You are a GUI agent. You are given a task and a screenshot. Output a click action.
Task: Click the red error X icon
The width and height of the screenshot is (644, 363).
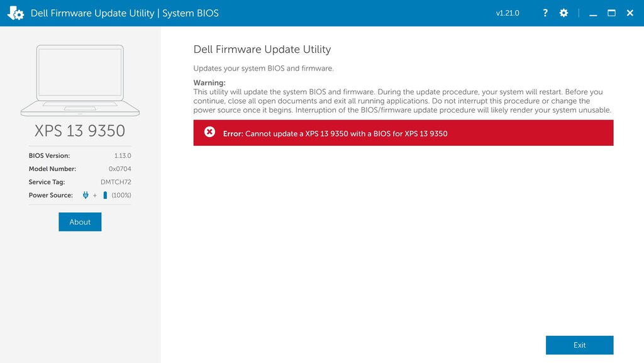point(209,132)
